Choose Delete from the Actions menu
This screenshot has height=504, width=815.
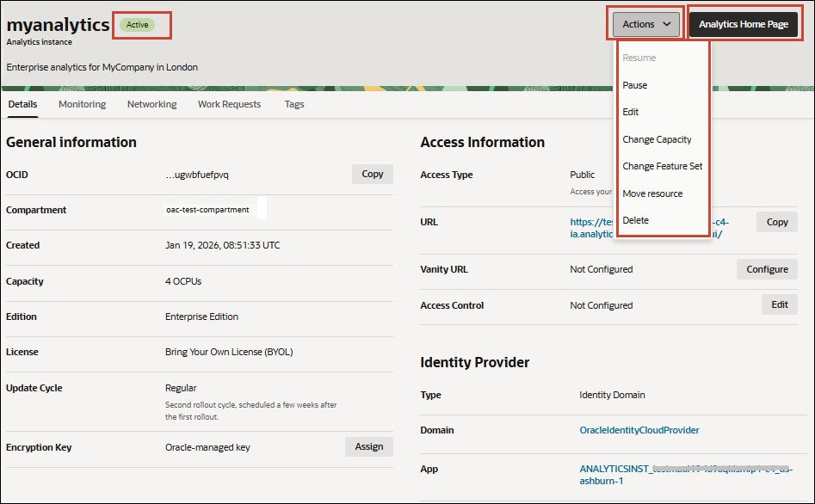coord(636,220)
